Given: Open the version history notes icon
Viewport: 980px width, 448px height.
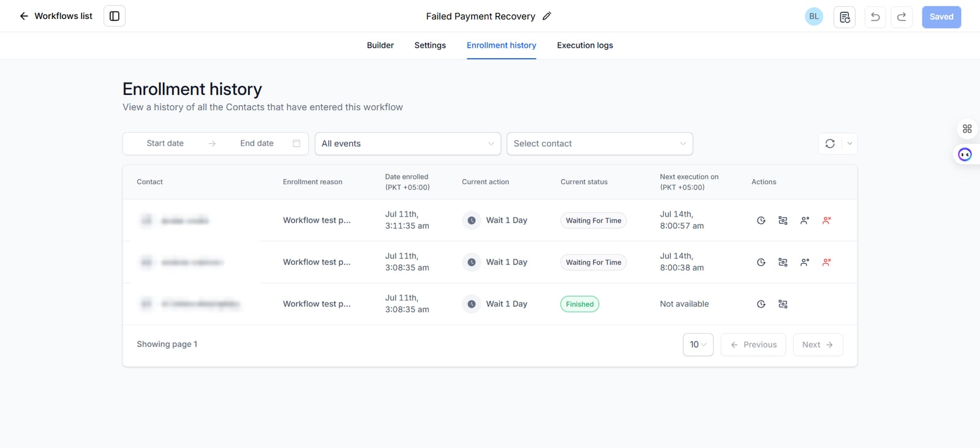Looking at the screenshot, I should (x=845, y=17).
